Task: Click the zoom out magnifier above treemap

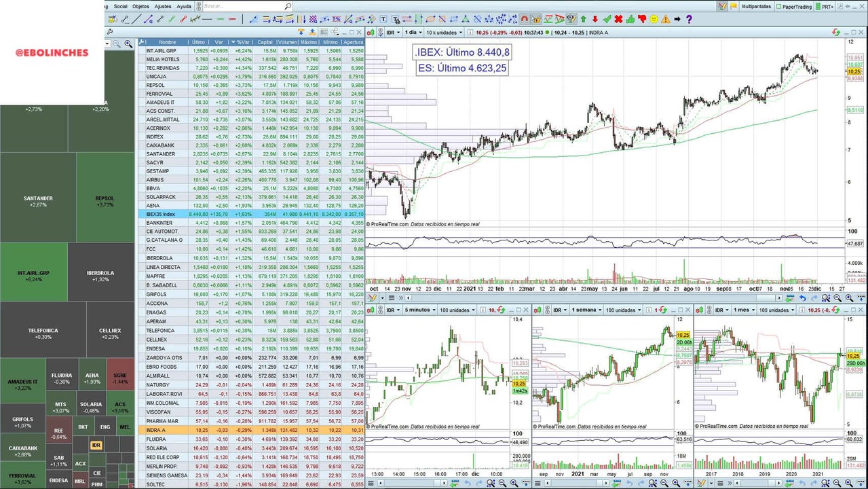Action: tap(116, 43)
